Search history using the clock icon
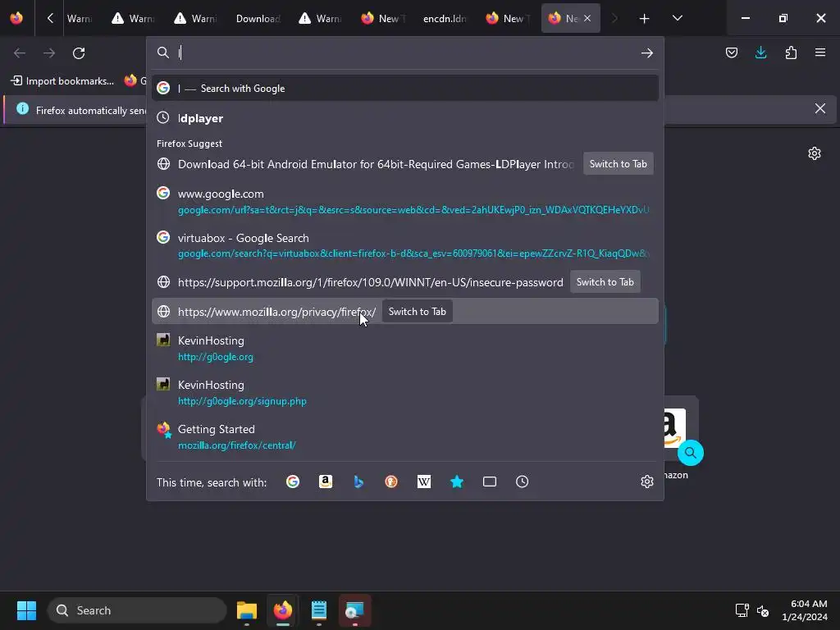The height and width of the screenshot is (630, 840). point(523,482)
